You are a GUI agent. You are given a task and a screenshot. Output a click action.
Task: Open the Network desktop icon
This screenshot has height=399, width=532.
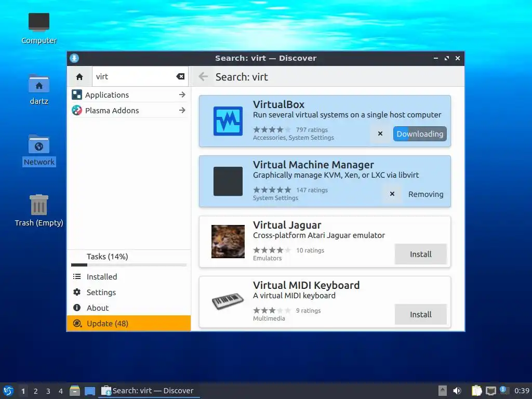click(x=39, y=150)
